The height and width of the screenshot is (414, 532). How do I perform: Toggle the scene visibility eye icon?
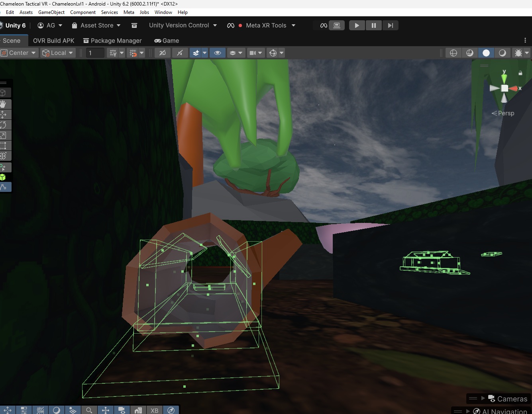[x=217, y=53]
